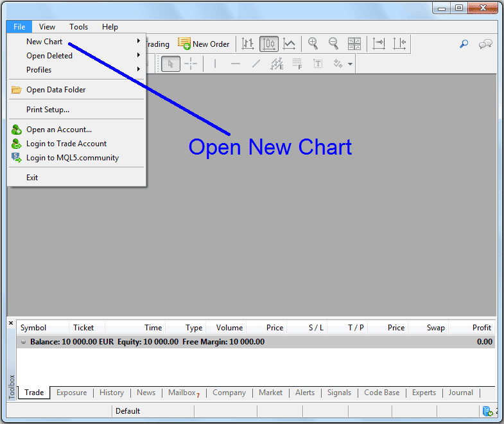Image resolution: width=504 pixels, height=424 pixels.
Task: Choose Exit from File menu
Action: click(76, 178)
